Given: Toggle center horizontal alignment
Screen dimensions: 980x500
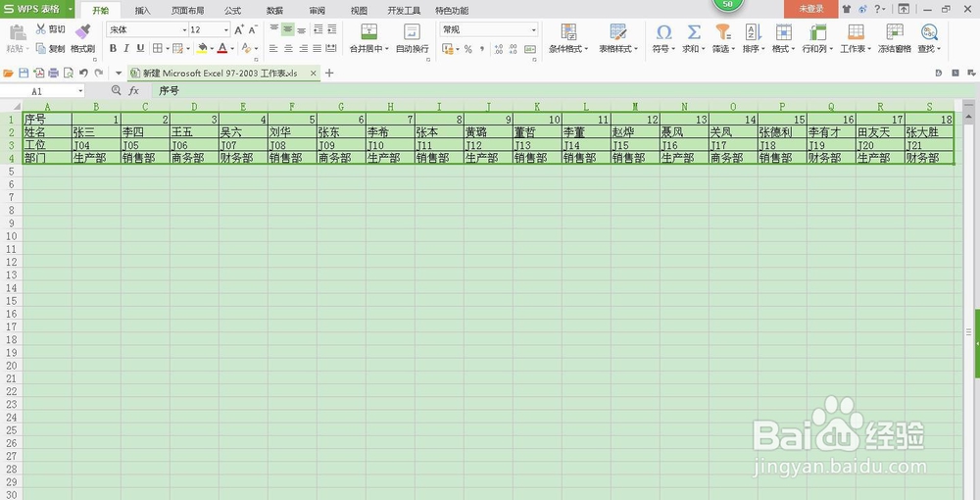Looking at the screenshot, I should click(x=288, y=48).
